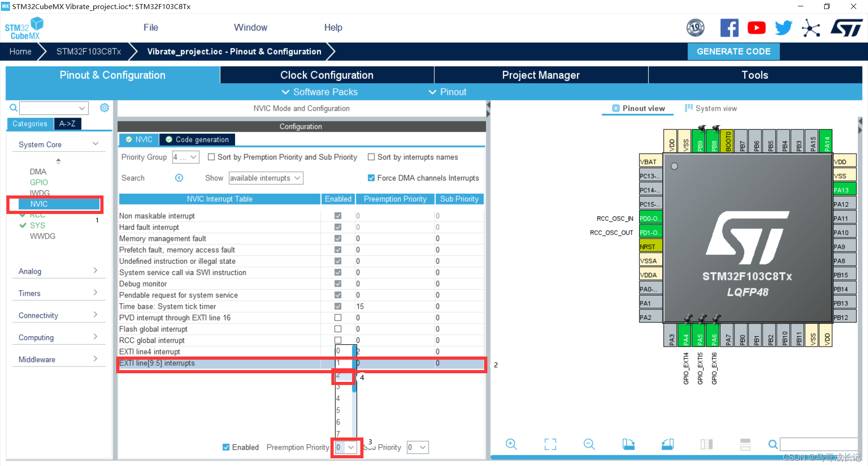Select GPIO under System Core
Image resolution: width=868 pixels, height=466 pixels.
[x=39, y=182]
